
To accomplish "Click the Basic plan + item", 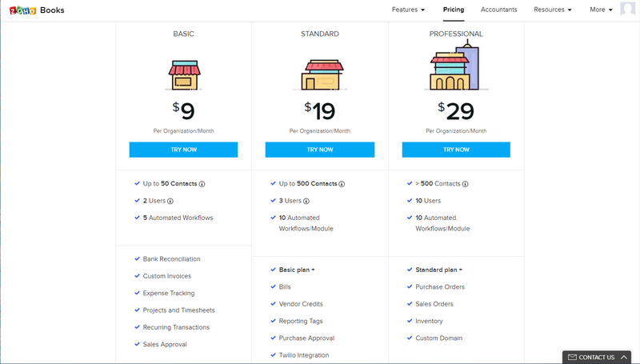I will pos(297,270).
